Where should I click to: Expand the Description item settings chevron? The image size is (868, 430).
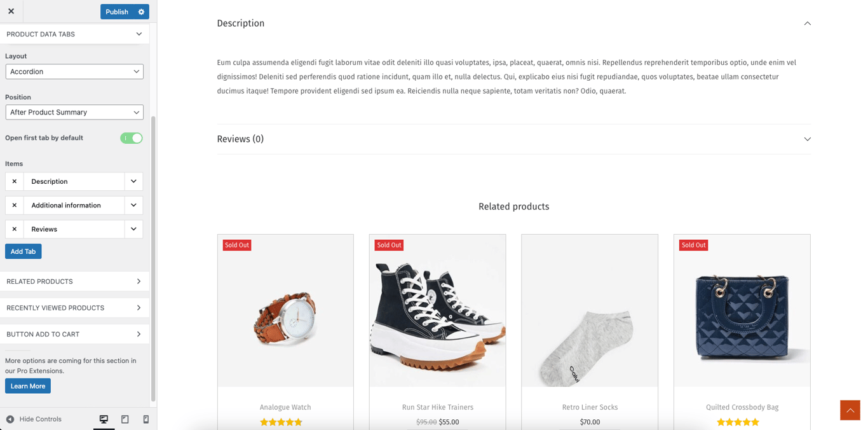134,181
